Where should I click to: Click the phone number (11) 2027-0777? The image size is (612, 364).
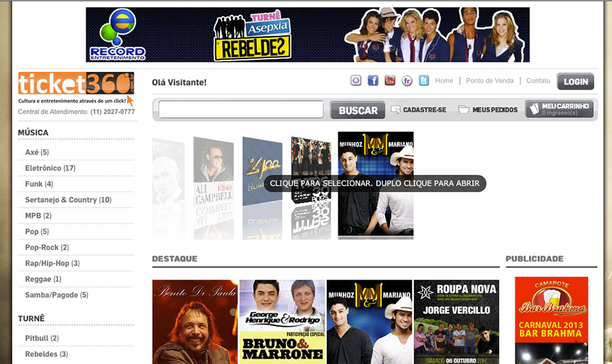tap(112, 112)
